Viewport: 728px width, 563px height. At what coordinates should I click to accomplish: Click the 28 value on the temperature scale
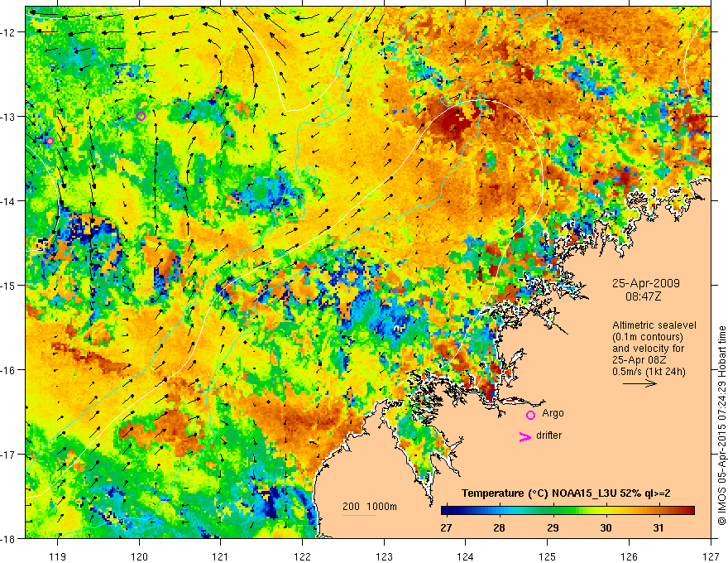point(499,527)
